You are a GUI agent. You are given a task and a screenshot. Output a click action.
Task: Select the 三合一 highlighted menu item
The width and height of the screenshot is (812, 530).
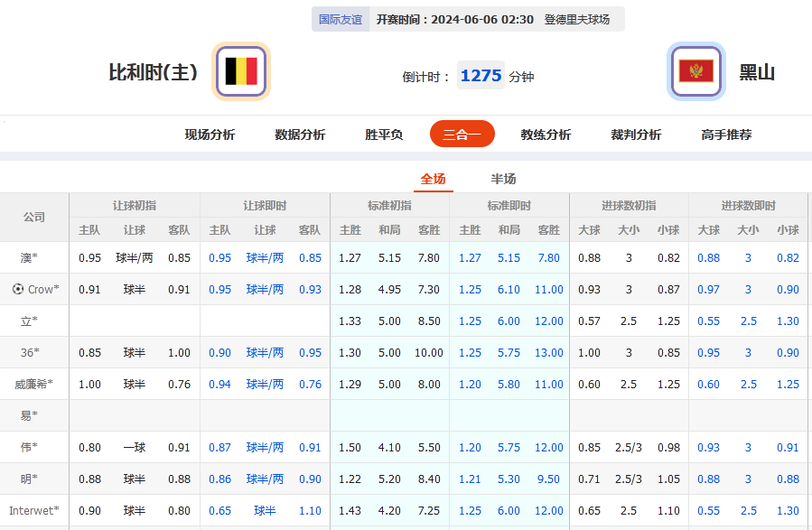coord(462,134)
